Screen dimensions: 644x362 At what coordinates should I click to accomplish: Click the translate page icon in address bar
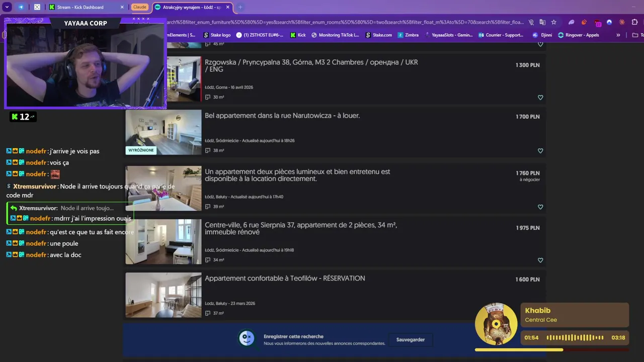[x=542, y=22]
